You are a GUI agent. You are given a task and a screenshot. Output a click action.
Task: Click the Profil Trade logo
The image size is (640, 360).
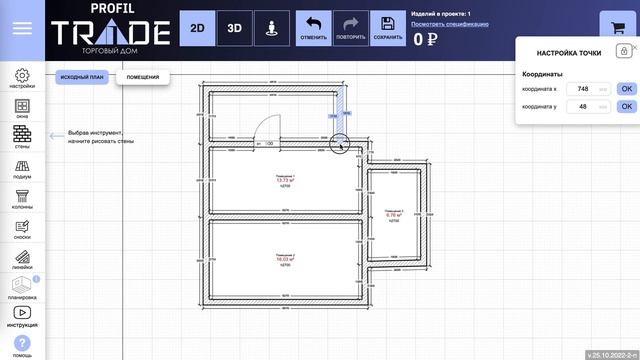(x=111, y=29)
